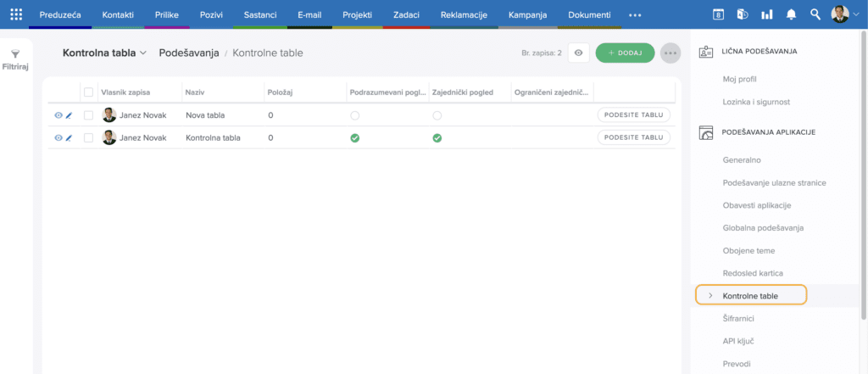Viewport: 868px width, 374px height.
Task: Open API ključ settings
Action: tap(738, 341)
